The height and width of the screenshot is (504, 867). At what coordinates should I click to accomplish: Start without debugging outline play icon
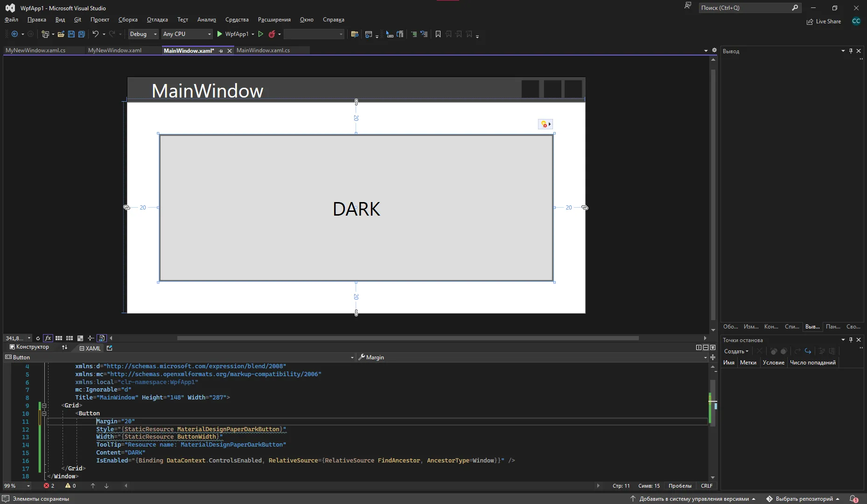261,34
